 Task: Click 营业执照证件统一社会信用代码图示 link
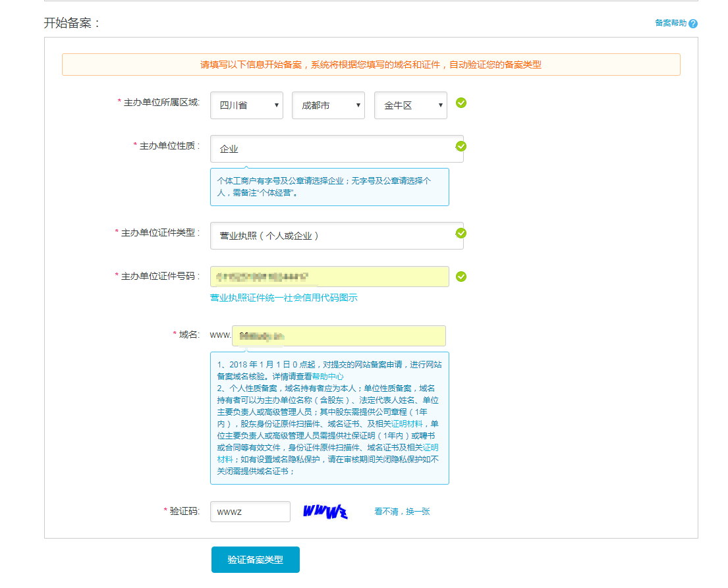283,298
